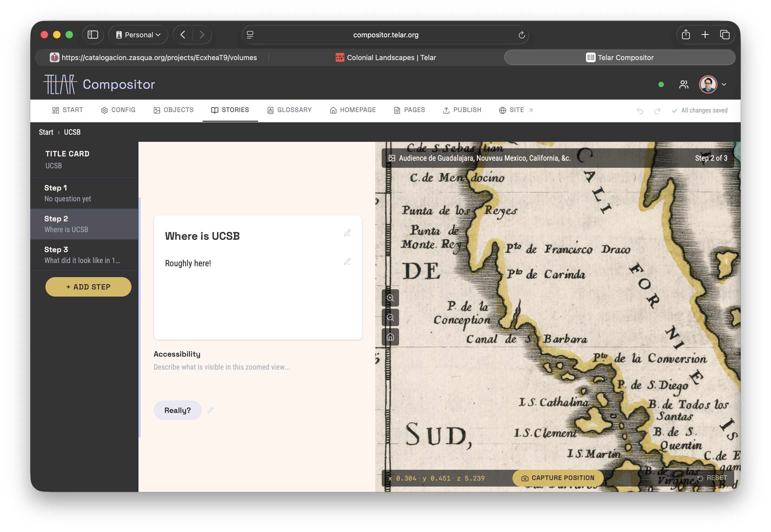
Task: Click the undo arrow
Action: click(640, 110)
